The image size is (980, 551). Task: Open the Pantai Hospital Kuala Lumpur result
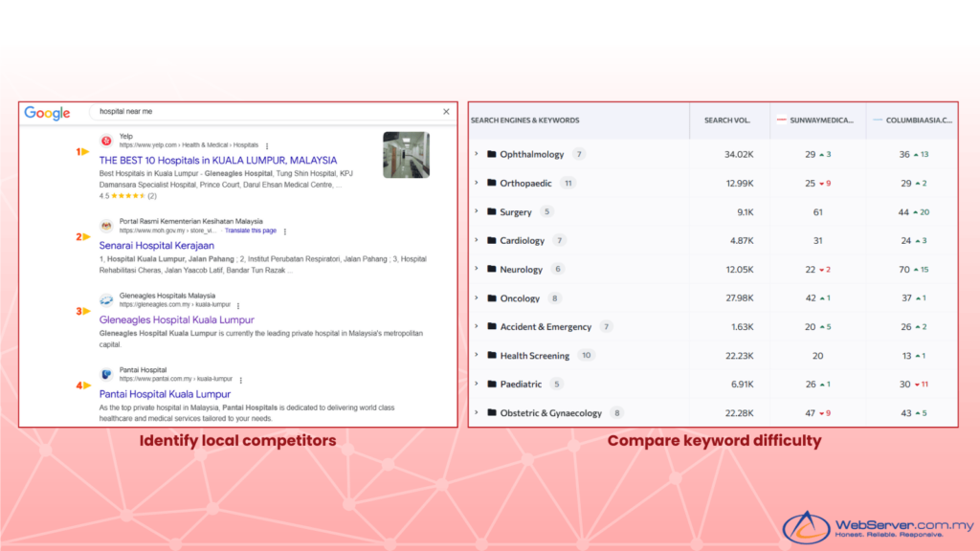point(165,394)
